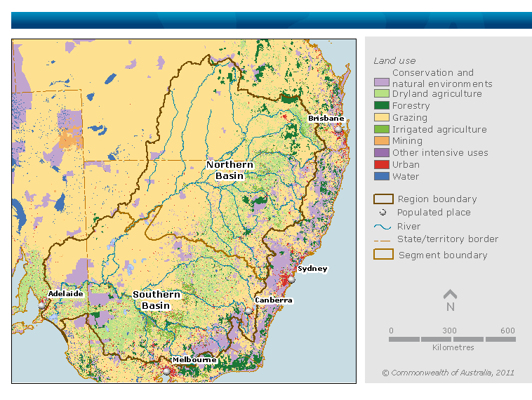This screenshot has height=400, width=532.
Task: Select the Urban red legend swatch
Action: pos(381,165)
